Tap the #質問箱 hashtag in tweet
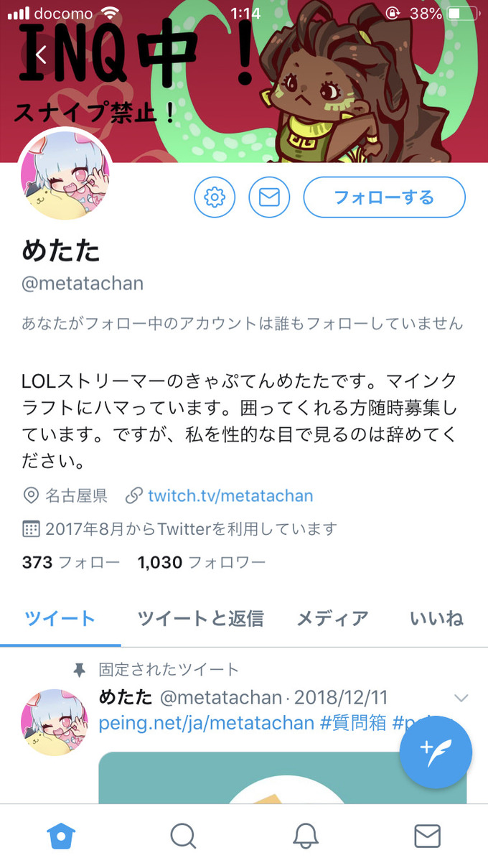The width and height of the screenshot is (488, 868). (353, 723)
